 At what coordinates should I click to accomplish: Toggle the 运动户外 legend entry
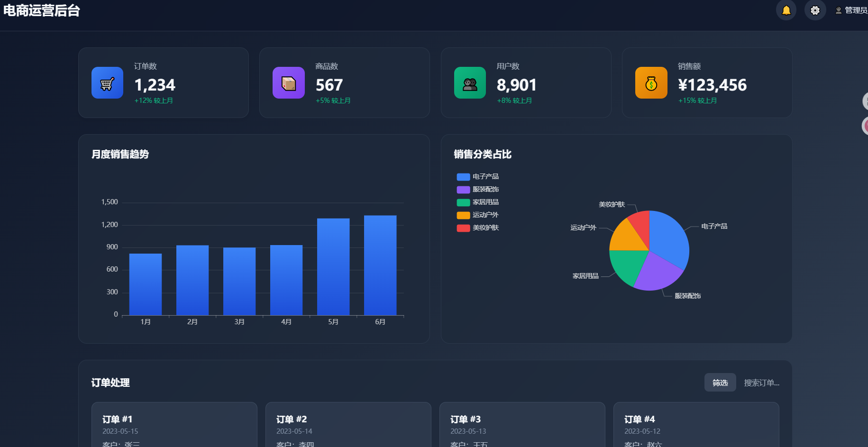pyautogui.click(x=477, y=215)
